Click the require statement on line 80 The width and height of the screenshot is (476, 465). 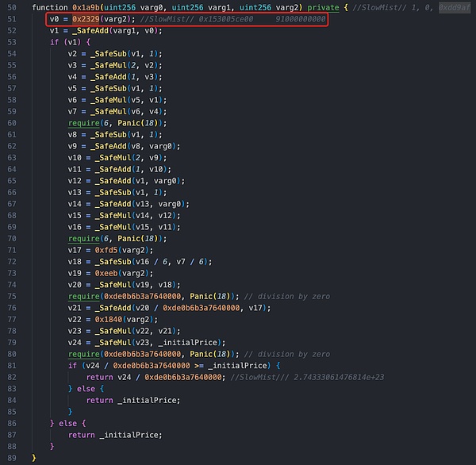click(83, 354)
